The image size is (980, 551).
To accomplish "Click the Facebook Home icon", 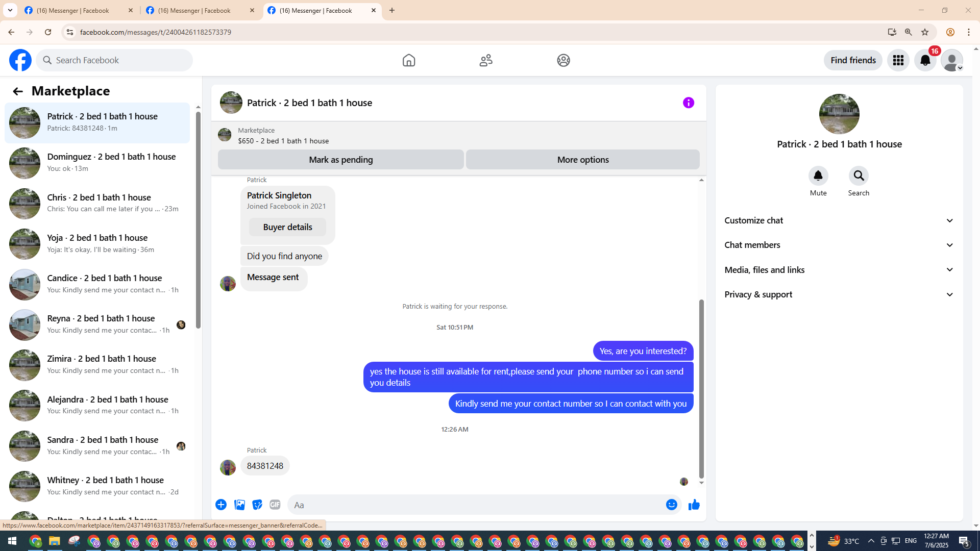I will point(408,60).
